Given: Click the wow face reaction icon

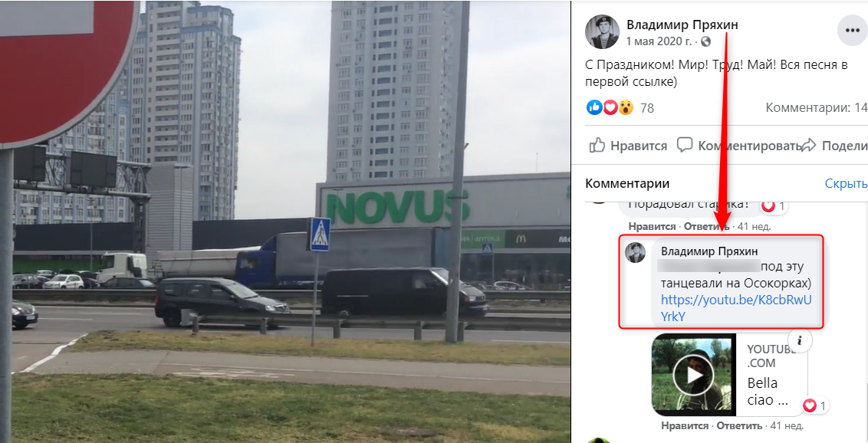Looking at the screenshot, I should pyautogui.click(x=626, y=107).
